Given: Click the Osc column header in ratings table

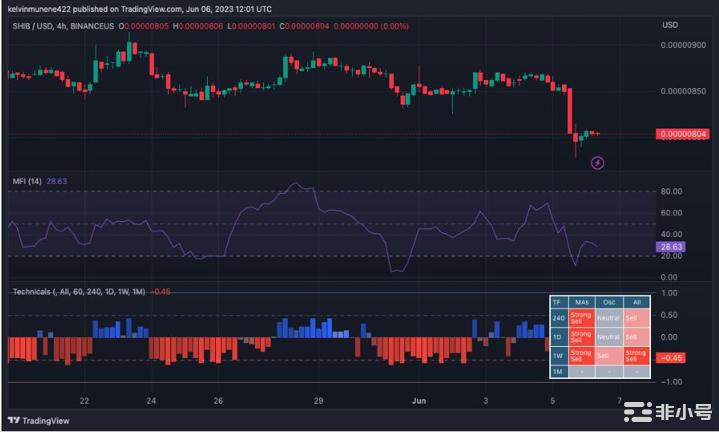Looking at the screenshot, I should [607, 301].
